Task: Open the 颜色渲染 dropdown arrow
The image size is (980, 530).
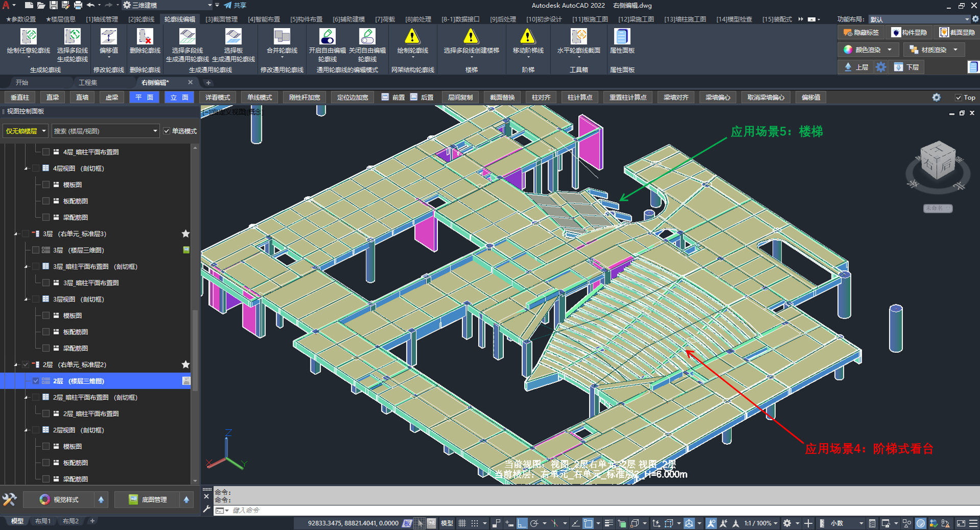Action: point(890,50)
